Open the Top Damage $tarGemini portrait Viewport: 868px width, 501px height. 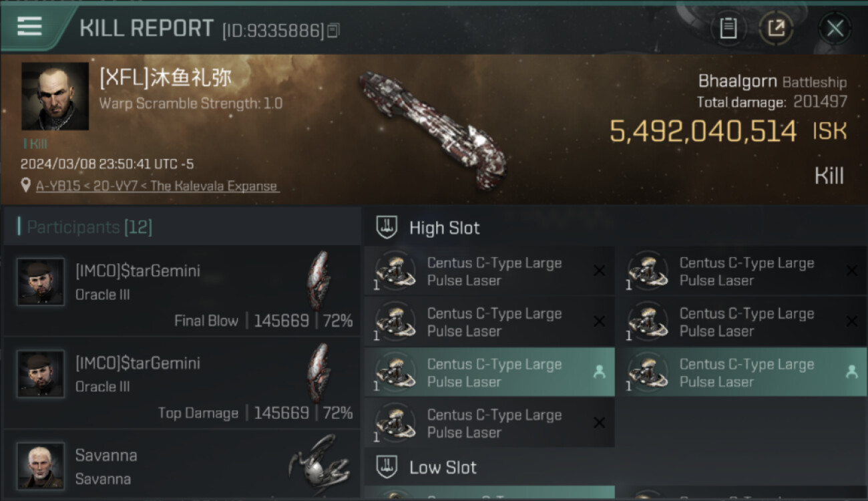point(41,374)
